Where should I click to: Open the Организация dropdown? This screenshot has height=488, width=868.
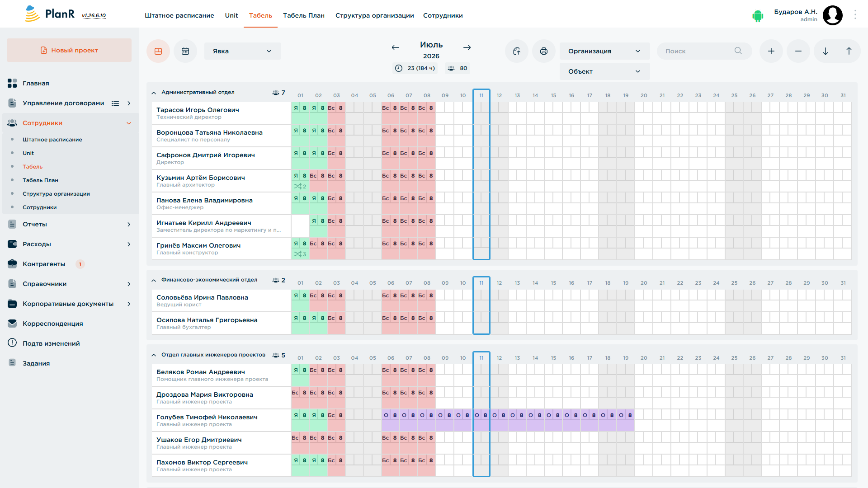(x=605, y=51)
